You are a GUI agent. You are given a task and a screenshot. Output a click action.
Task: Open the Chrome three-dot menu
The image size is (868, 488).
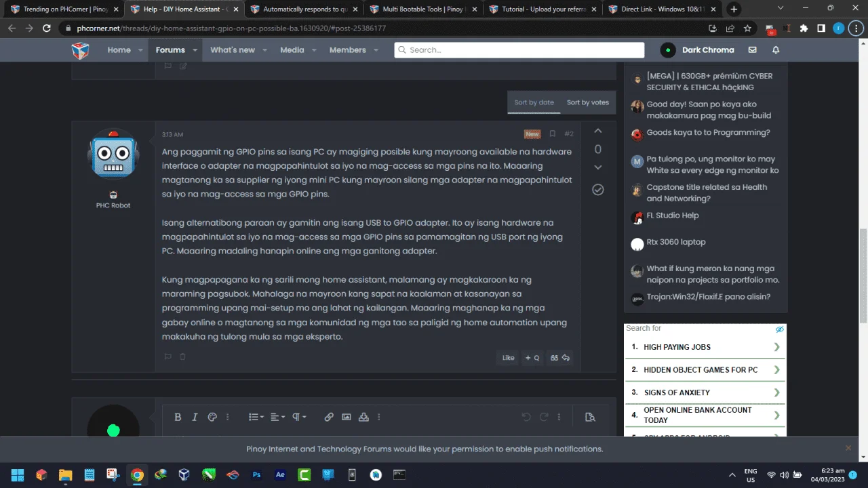[856, 28]
